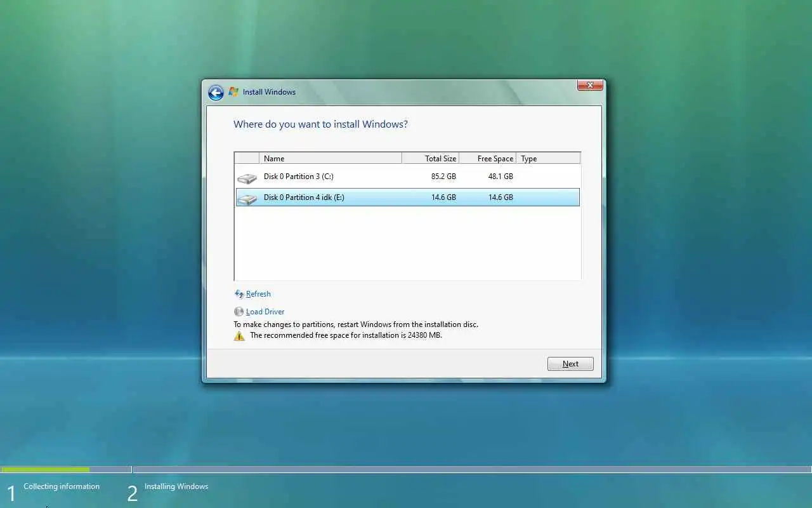Click the Refresh arrows icon
Image resolution: width=812 pixels, height=508 pixels.
[x=239, y=294]
